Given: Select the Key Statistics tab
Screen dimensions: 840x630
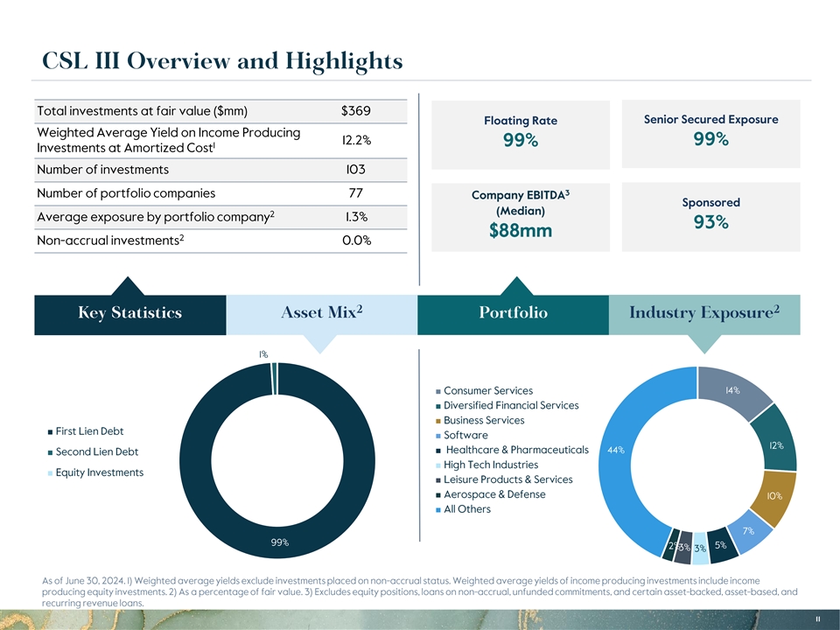Looking at the screenshot, I should [129, 313].
